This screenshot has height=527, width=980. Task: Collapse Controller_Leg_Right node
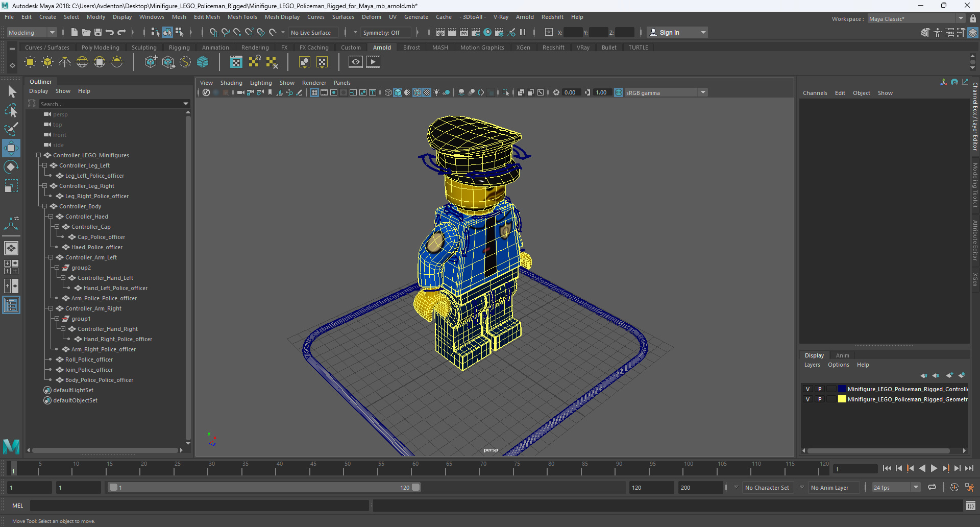(x=44, y=186)
